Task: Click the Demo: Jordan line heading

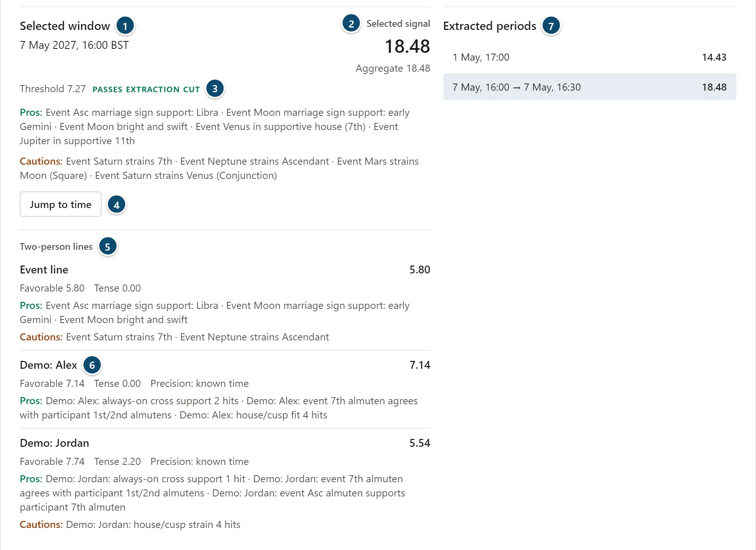Action: [x=54, y=443]
